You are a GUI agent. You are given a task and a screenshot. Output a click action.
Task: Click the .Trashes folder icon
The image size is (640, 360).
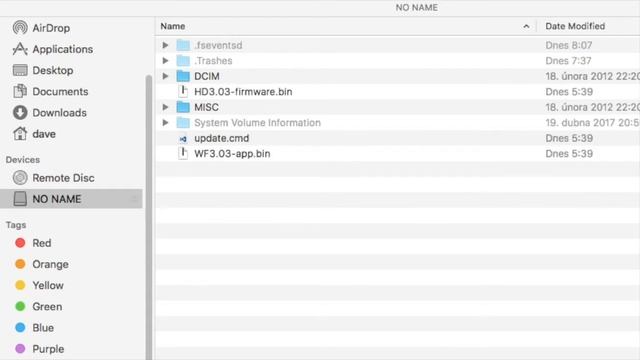pos(183,60)
